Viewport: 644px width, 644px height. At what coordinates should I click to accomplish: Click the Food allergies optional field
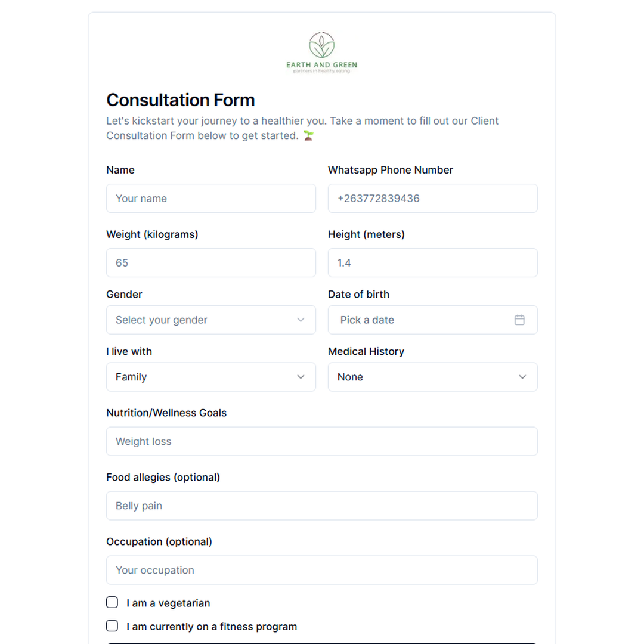(322, 506)
